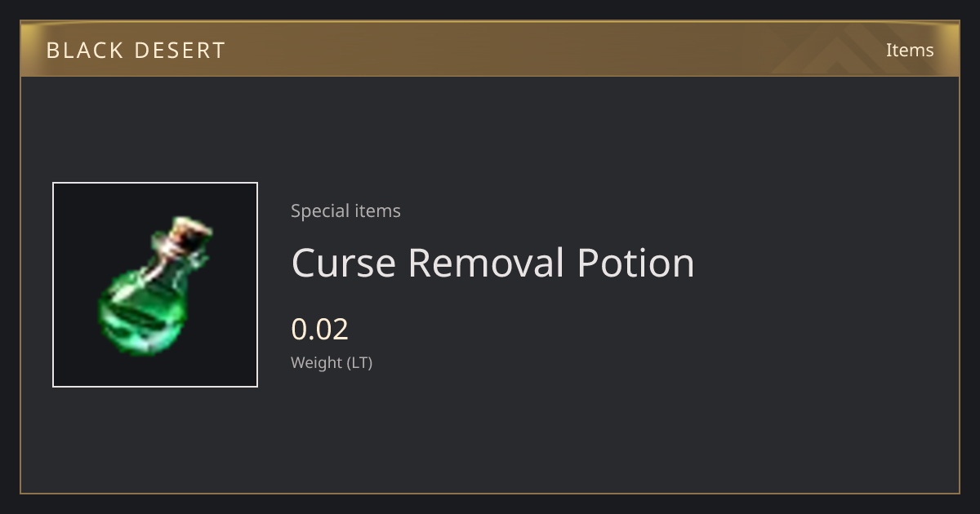This screenshot has height=514, width=980.
Task: Open the Items section label
Action: [x=910, y=50]
